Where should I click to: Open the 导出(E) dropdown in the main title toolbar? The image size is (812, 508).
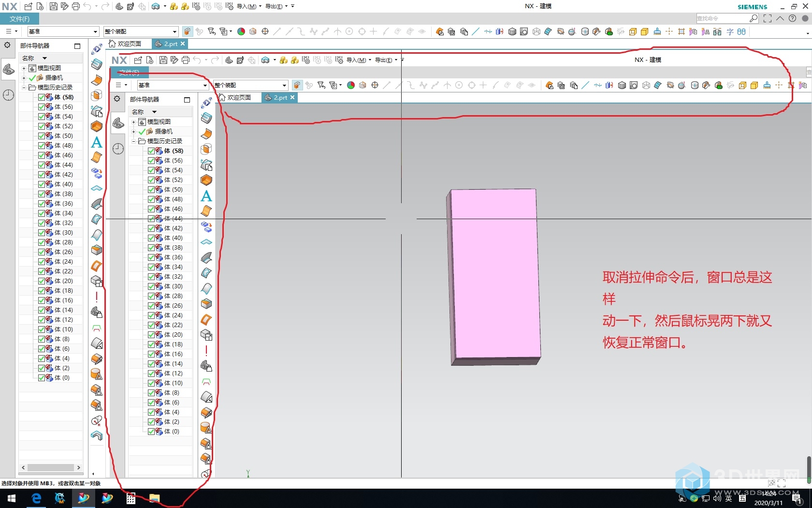pyautogui.click(x=277, y=6)
